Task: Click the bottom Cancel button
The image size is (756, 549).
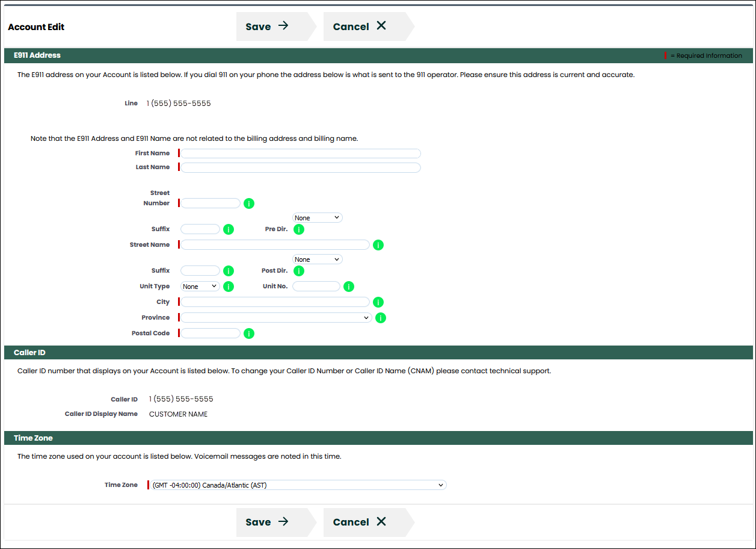Action: point(360,522)
